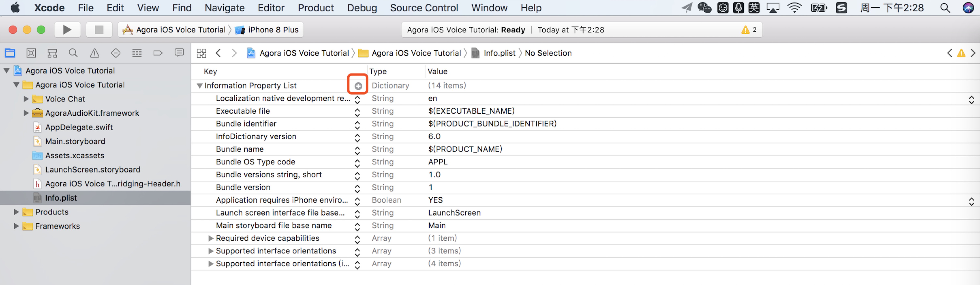Select Agora iOS Voice Tutorial scheme
This screenshot has height=285, width=980.
point(174,30)
